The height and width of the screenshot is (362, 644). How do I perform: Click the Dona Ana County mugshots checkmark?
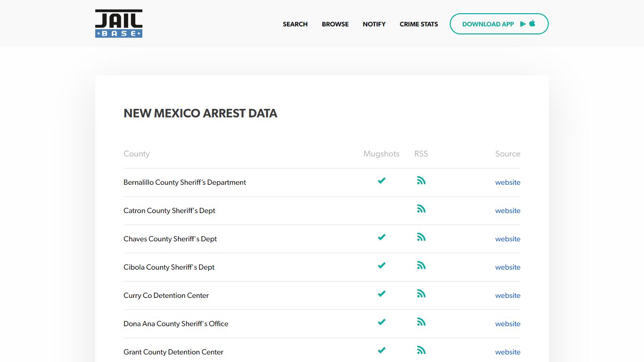click(382, 322)
